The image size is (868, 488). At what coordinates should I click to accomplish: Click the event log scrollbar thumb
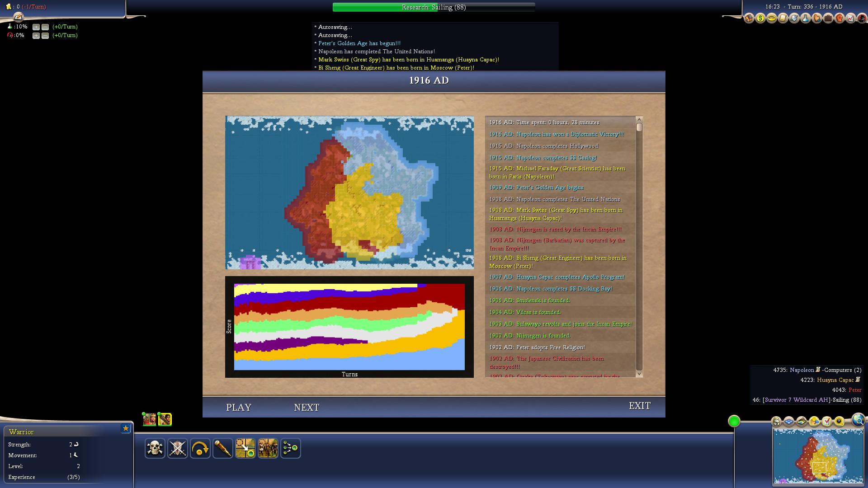[x=639, y=127]
